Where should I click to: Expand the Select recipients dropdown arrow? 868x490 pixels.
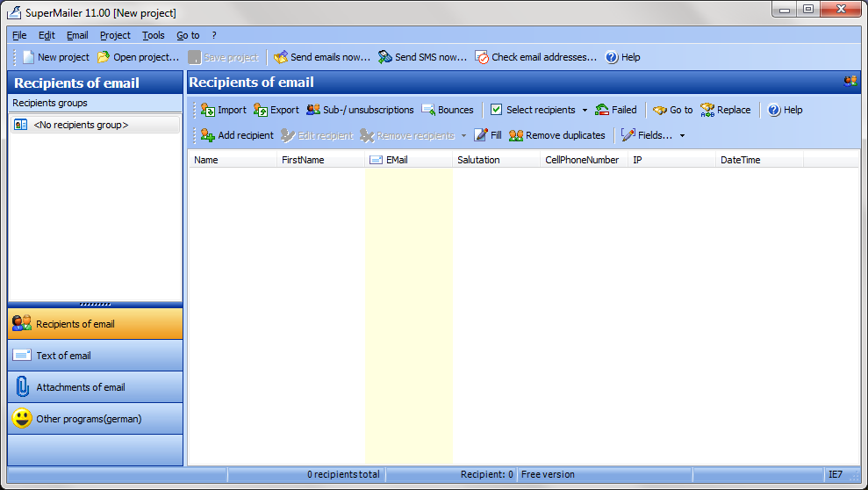pyautogui.click(x=585, y=110)
